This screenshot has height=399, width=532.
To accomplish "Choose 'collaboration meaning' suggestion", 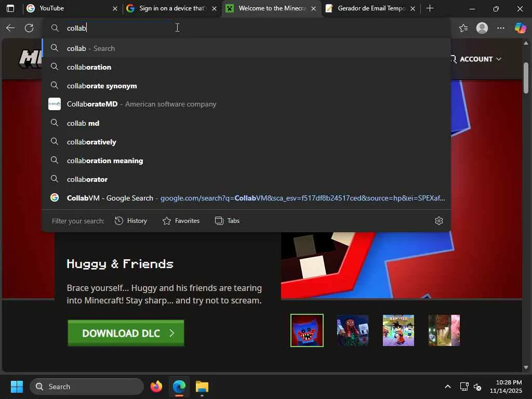I will tap(246, 161).
